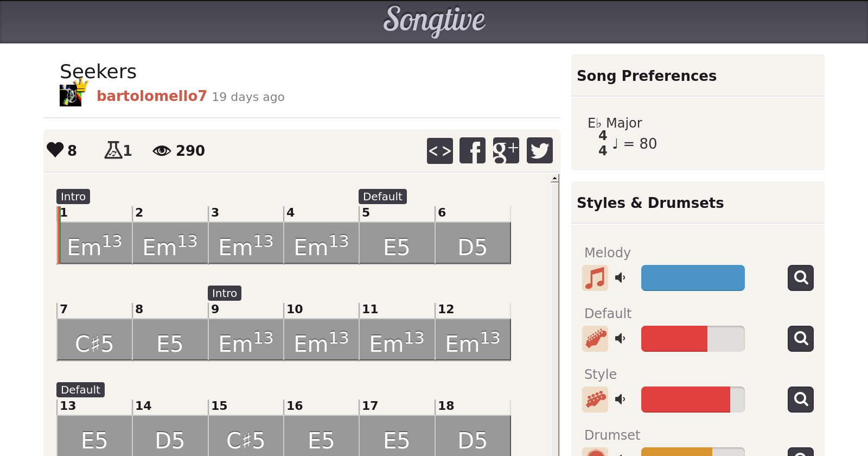Mute the Melody track speaker
The width and height of the screenshot is (868, 456).
click(x=620, y=278)
